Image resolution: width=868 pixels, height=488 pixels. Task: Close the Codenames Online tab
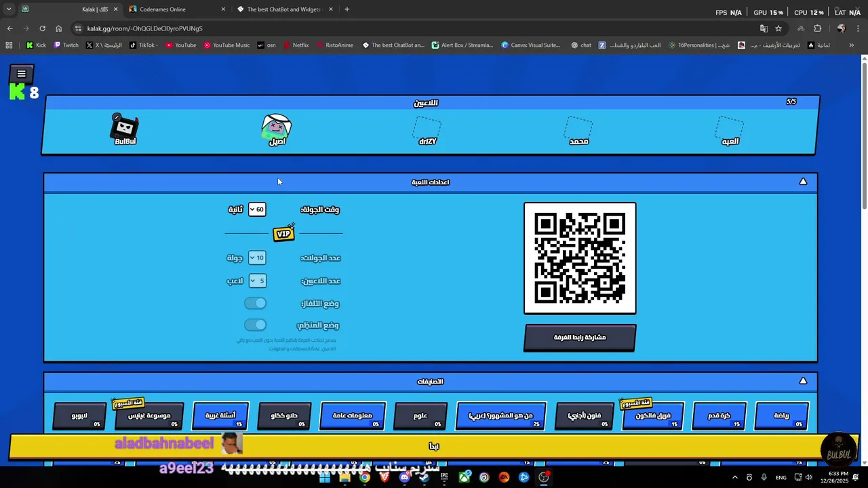[223, 9]
